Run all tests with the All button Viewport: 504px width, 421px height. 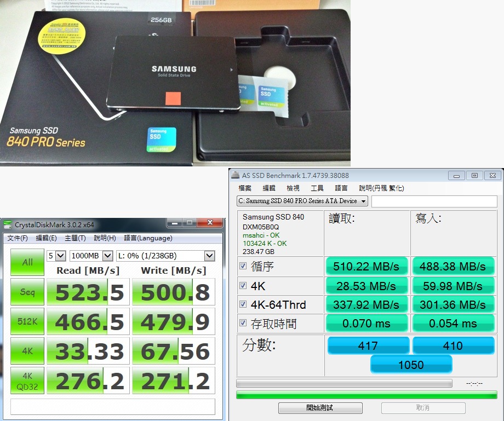pyautogui.click(x=27, y=262)
